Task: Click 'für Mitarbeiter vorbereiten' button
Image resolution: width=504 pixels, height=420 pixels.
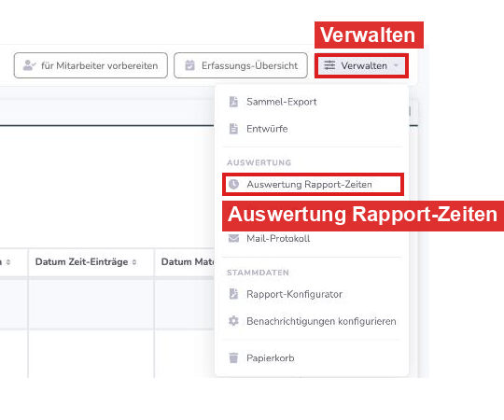Action: (91, 65)
